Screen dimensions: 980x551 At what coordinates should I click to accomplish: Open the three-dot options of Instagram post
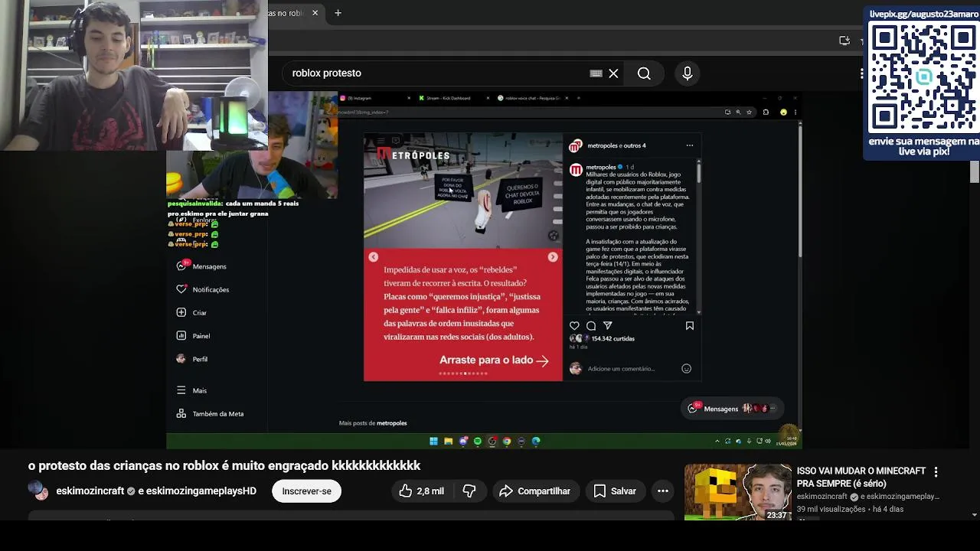690,145
